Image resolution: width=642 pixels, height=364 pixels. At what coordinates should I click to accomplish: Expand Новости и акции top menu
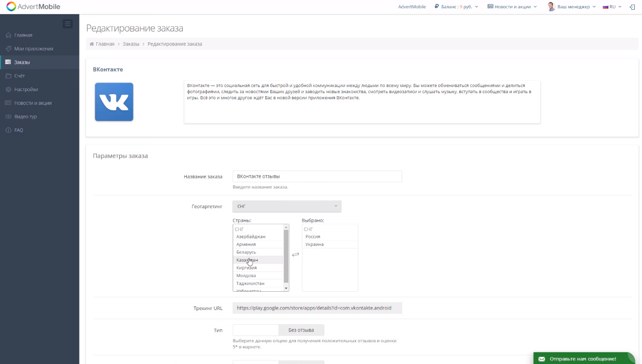point(512,7)
